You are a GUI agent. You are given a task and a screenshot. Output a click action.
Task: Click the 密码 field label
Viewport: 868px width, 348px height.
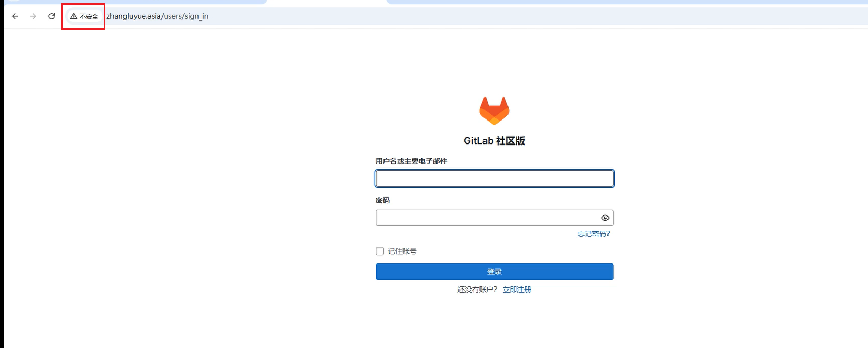[x=382, y=200]
